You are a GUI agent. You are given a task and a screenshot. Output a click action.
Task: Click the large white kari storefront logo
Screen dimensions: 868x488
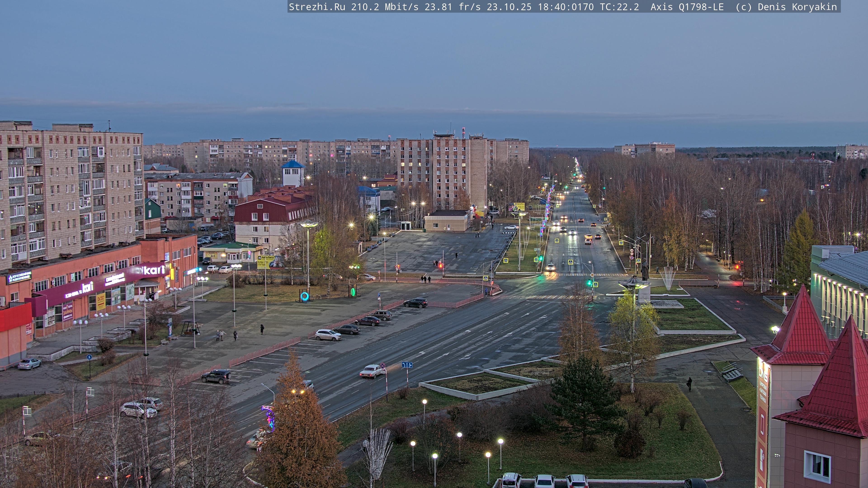(x=154, y=270)
